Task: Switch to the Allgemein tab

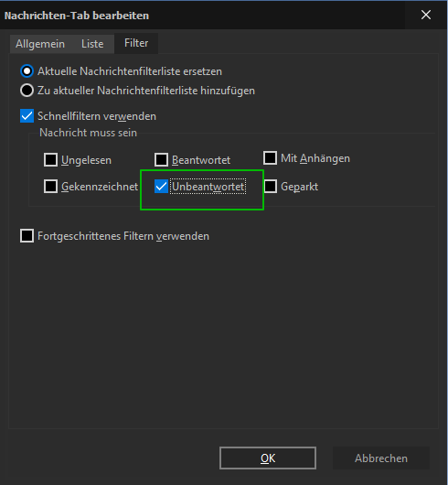Action: [x=40, y=44]
